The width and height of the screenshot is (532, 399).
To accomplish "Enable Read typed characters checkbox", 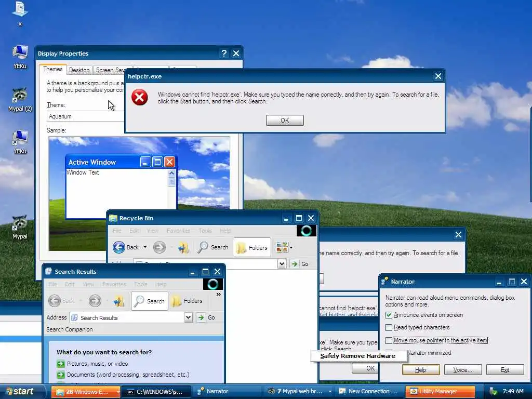I will click(389, 327).
